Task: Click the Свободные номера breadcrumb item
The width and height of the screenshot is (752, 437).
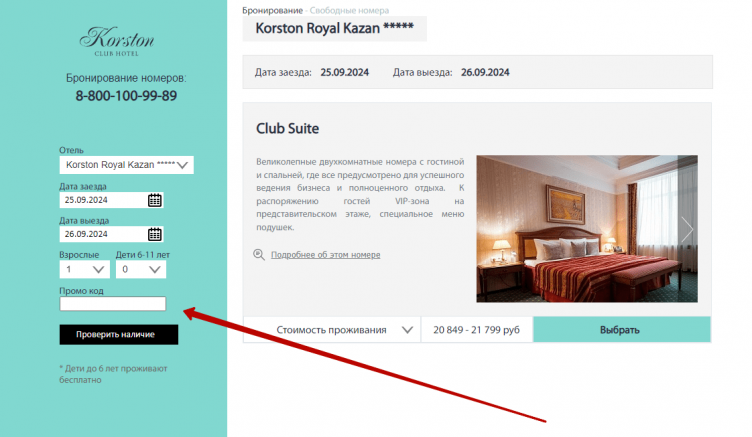Action: [349, 10]
